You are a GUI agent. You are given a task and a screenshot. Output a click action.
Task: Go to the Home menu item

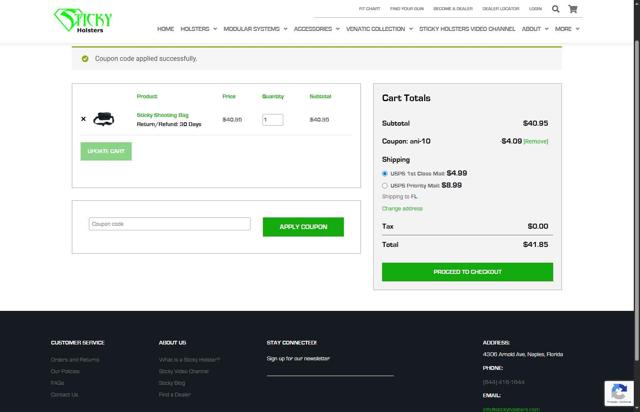(165, 29)
